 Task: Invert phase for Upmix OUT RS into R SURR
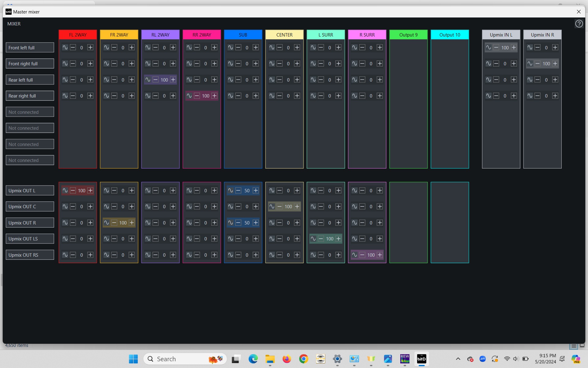pos(354,255)
